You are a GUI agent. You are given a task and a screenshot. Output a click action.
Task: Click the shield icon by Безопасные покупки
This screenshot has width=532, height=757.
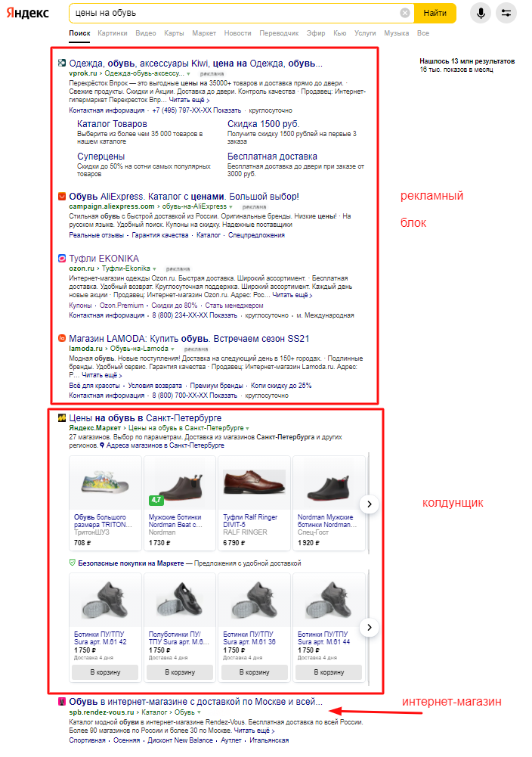[x=73, y=563]
